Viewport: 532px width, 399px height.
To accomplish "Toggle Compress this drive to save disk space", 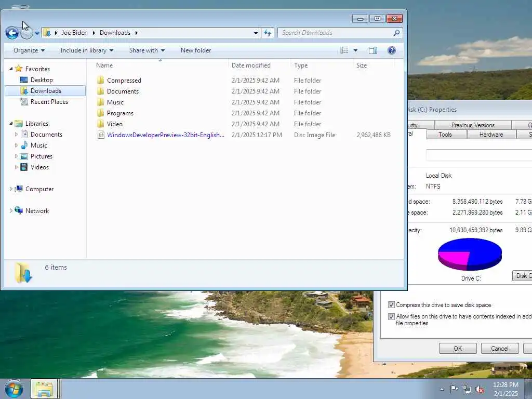I will (391, 304).
